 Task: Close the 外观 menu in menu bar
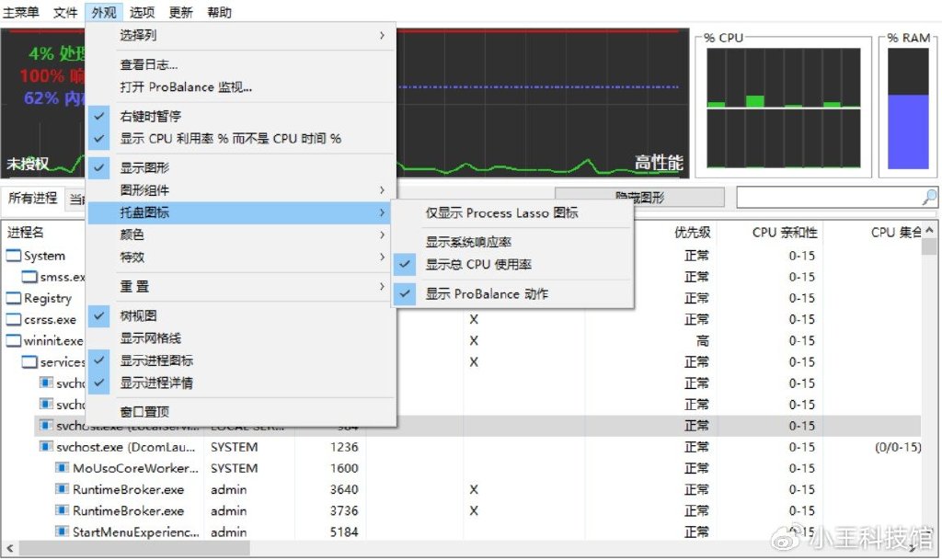(104, 12)
